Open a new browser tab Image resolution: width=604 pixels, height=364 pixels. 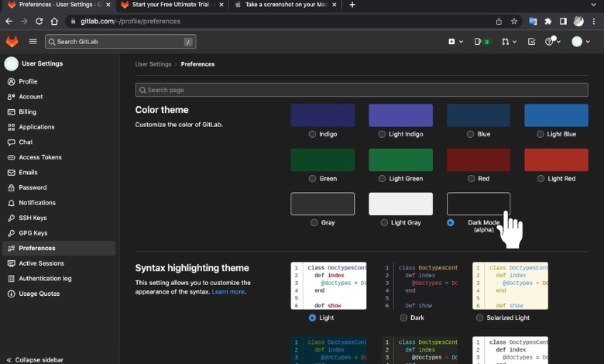point(352,5)
